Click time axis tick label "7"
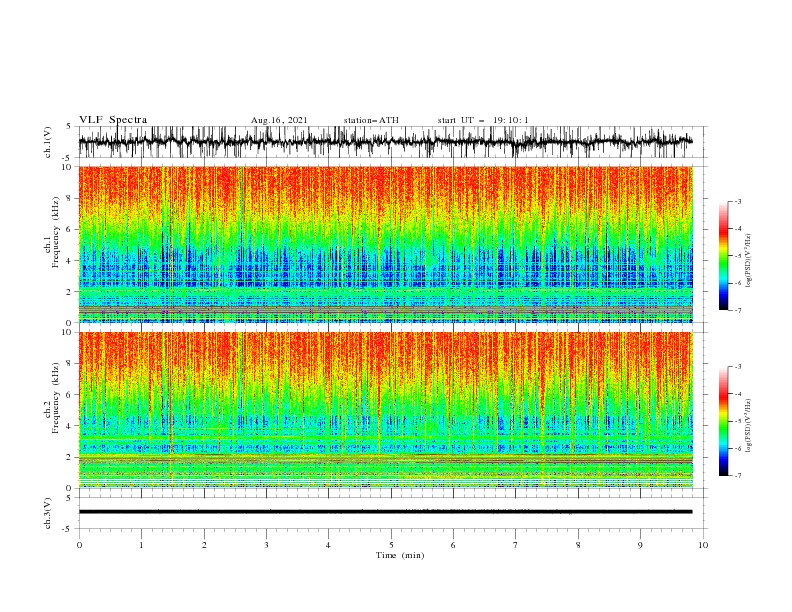This screenshot has height=612, width=792. 516,545
